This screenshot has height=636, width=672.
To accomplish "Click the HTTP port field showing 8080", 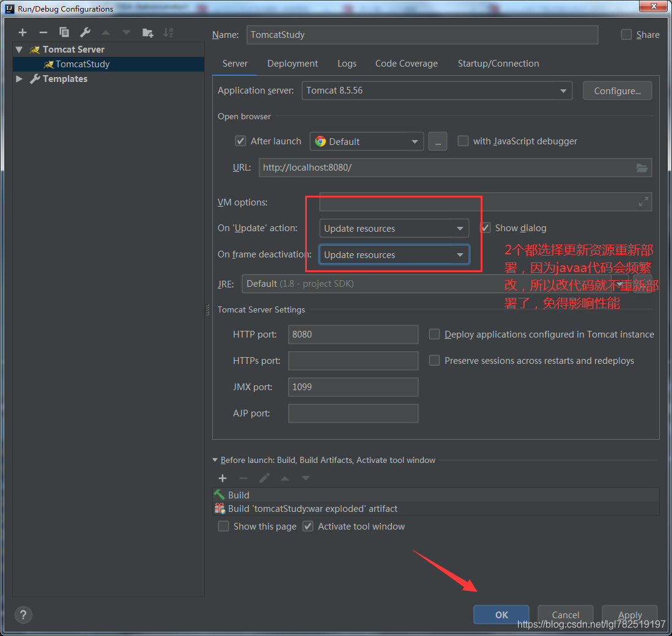I will [353, 335].
